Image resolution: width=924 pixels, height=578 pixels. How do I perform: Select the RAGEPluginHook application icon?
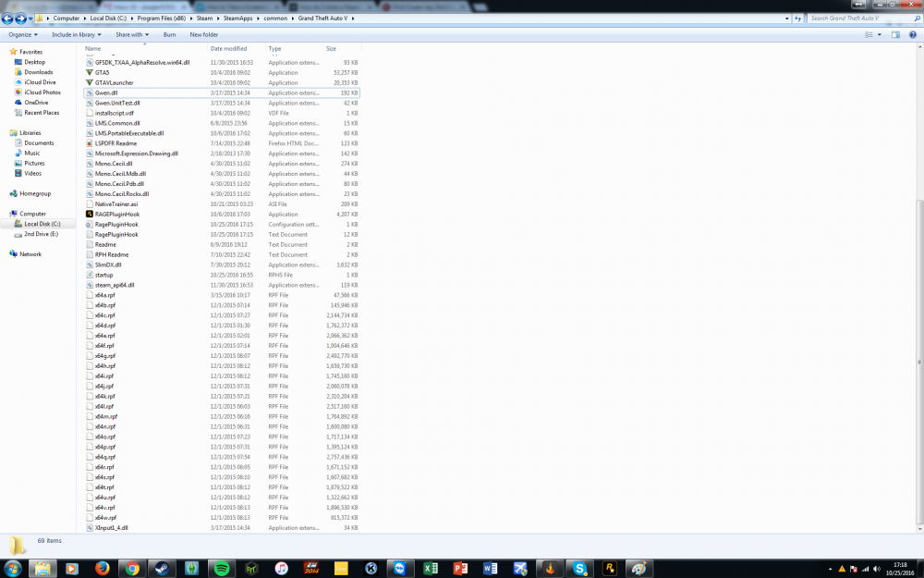(x=90, y=215)
